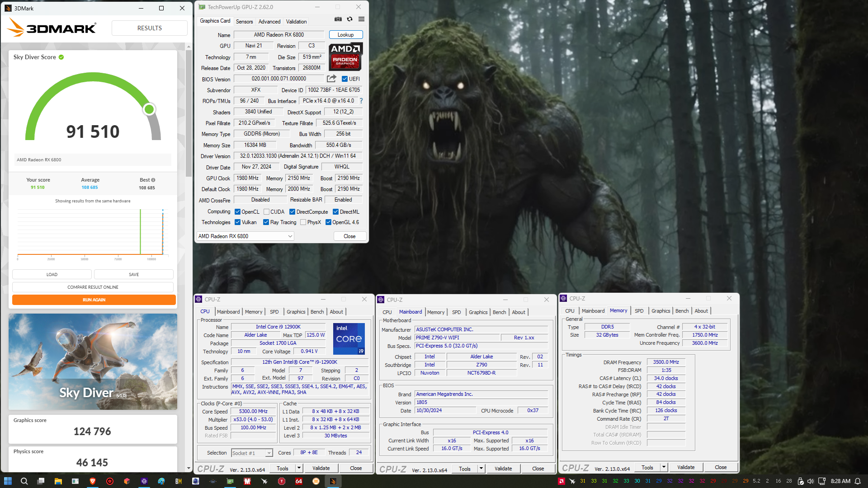868x488 pixels.
Task: Click the GPU-Z screenshot camera icon
Action: click(338, 19)
